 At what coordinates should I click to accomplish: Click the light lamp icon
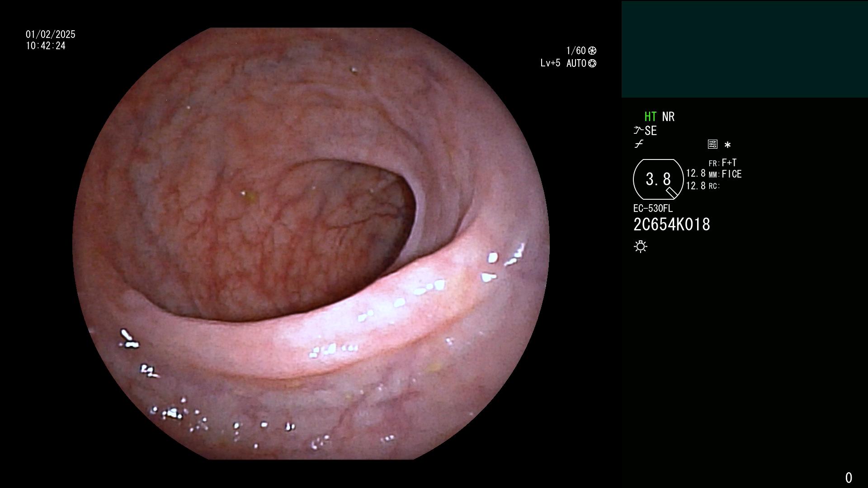pos(641,246)
